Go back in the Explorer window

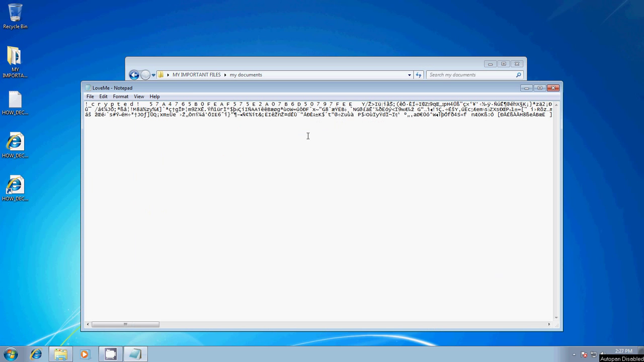pyautogui.click(x=134, y=75)
